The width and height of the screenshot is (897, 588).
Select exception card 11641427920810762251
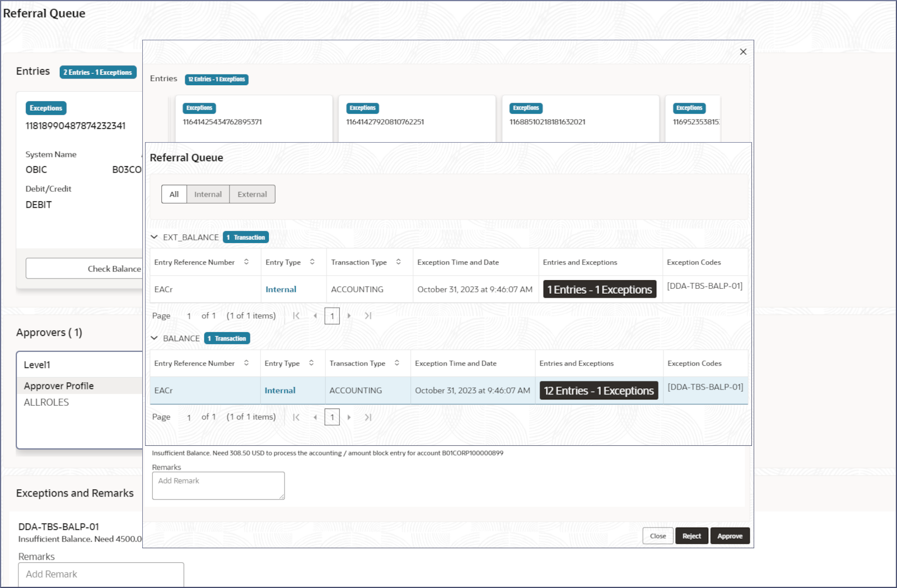click(x=417, y=119)
